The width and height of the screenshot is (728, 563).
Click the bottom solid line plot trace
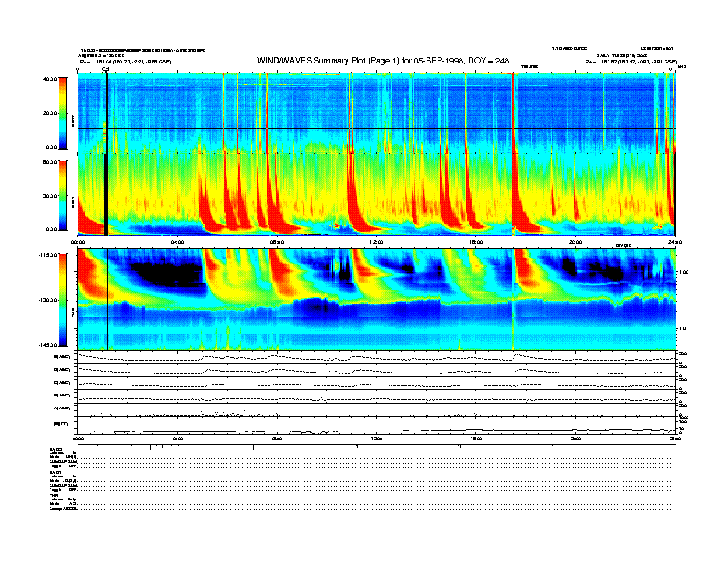(x=376, y=431)
